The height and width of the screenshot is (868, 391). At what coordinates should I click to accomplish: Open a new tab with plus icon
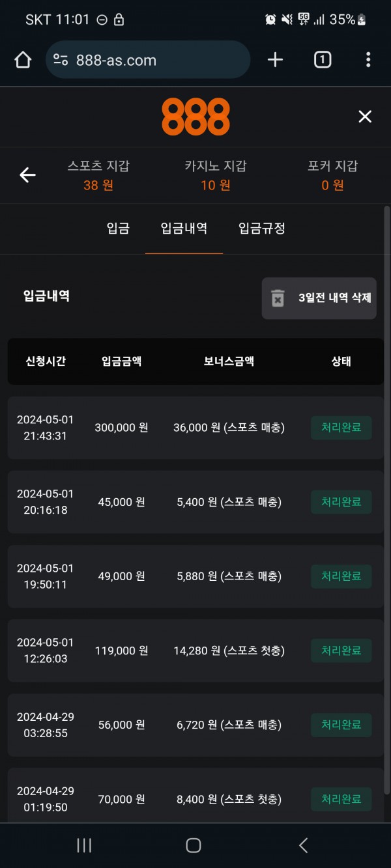276,61
